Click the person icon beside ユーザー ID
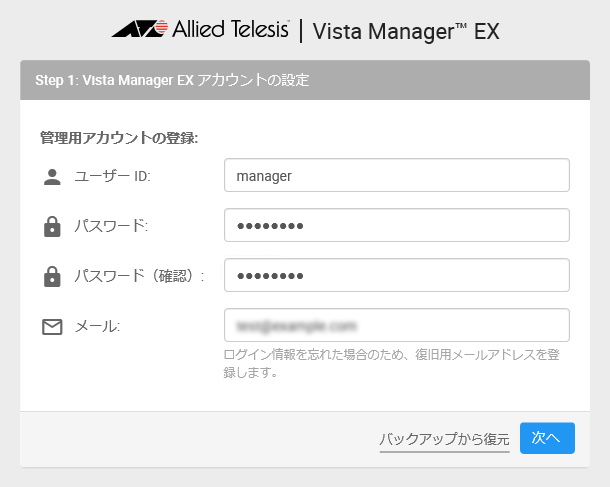 tap(52, 177)
